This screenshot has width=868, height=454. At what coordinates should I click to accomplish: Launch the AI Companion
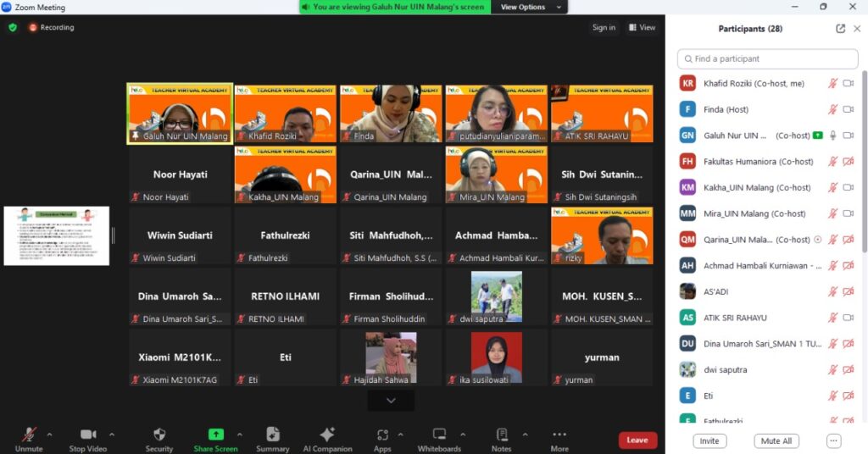coord(326,436)
